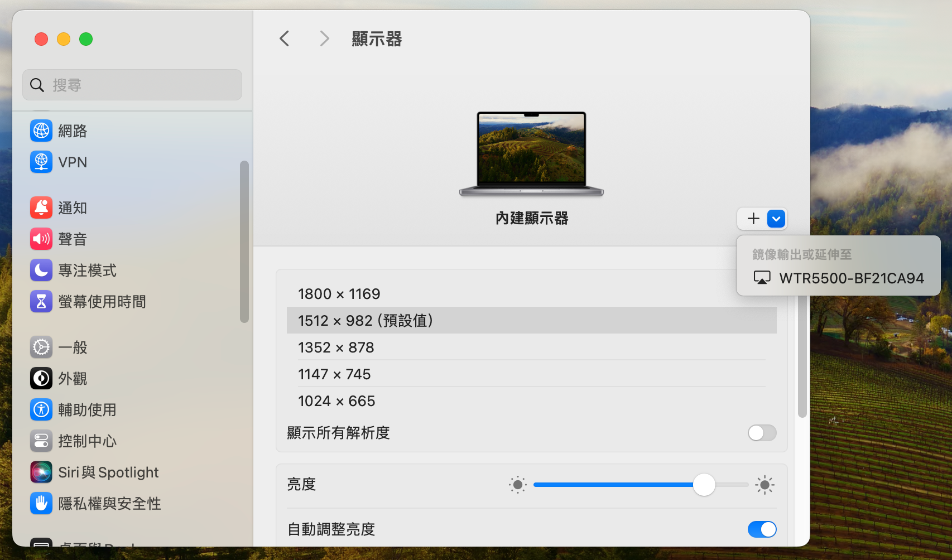Click the Siri 與 Spotlight icon

(x=41, y=472)
